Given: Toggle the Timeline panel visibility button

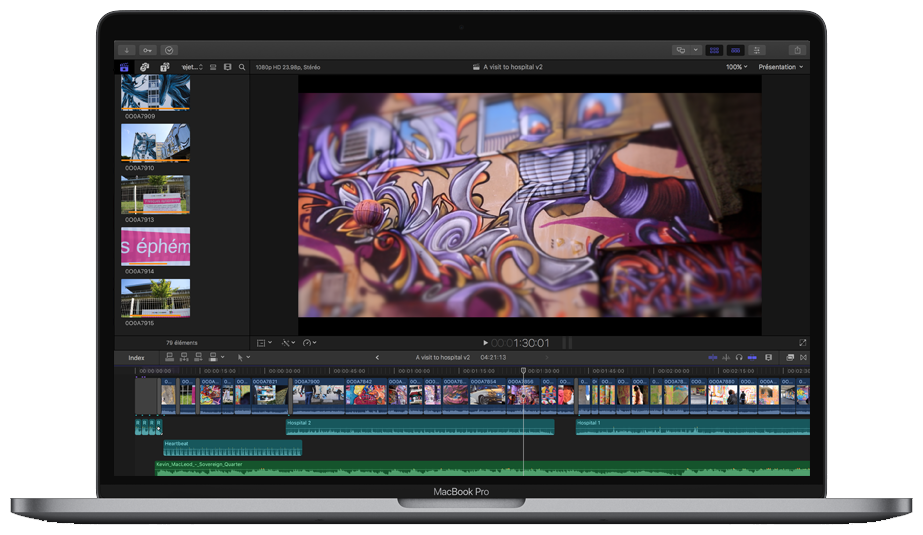Looking at the screenshot, I should point(736,50).
